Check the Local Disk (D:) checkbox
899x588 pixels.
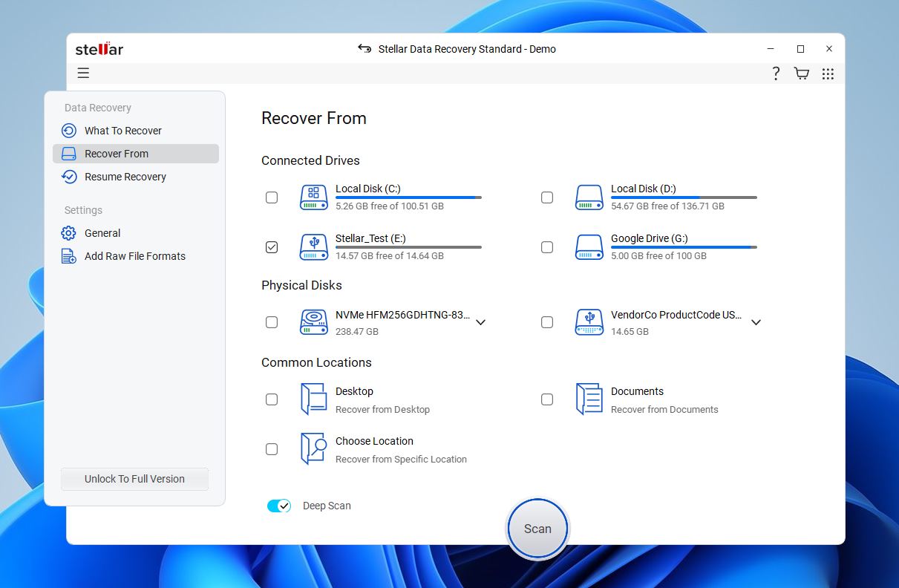point(547,197)
